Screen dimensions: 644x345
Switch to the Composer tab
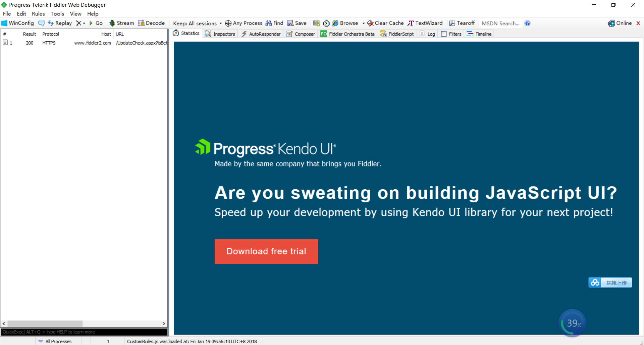(301, 34)
